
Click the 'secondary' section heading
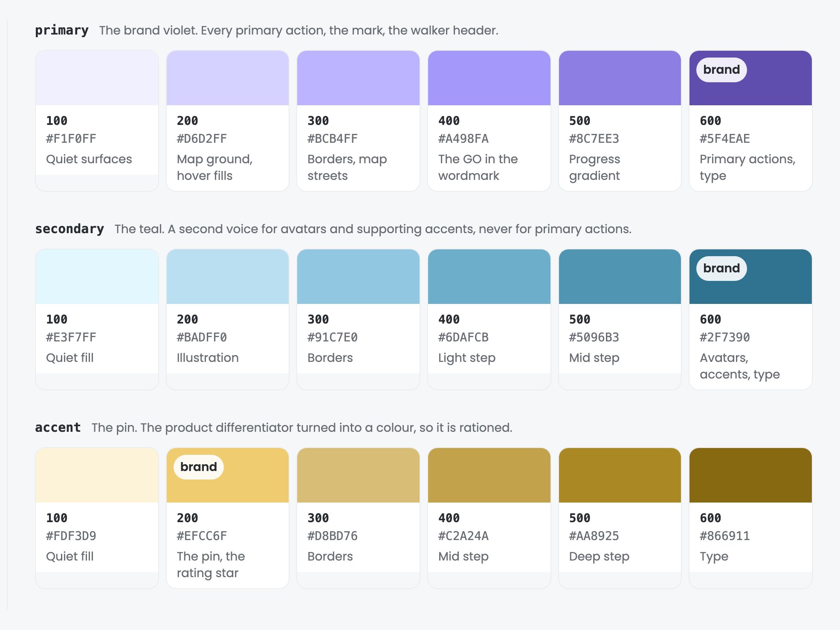[x=70, y=229]
